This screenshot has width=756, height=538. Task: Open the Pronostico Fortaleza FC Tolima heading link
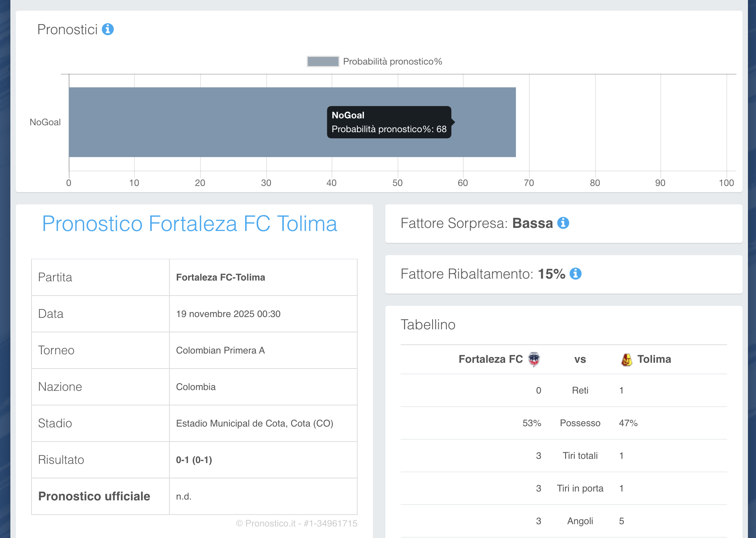tap(189, 224)
